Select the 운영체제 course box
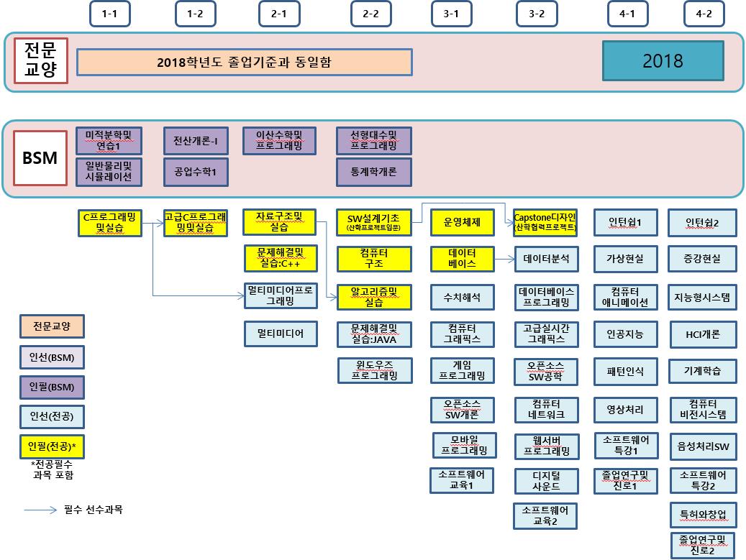This screenshot has width=746, height=560. (x=463, y=223)
